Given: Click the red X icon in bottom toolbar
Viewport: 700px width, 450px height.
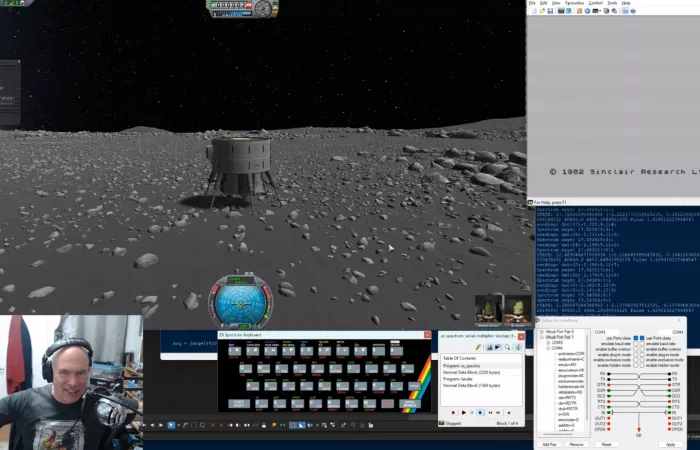Looking at the screenshot, I should point(212,425).
